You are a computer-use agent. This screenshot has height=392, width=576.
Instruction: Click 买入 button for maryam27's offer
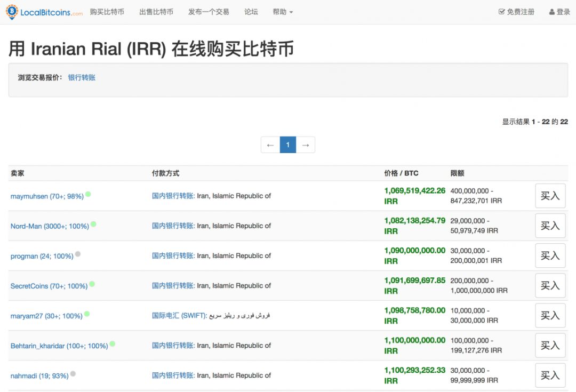pyautogui.click(x=550, y=316)
